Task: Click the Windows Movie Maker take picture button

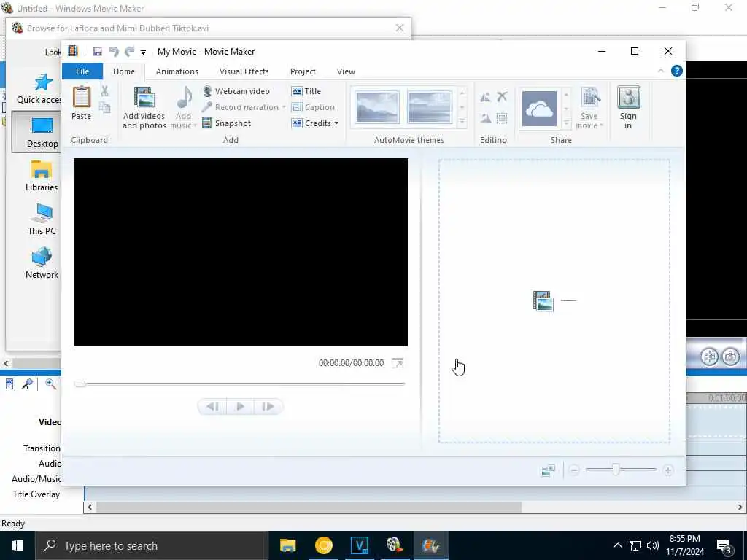Action: pyautogui.click(x=730, y=356)
